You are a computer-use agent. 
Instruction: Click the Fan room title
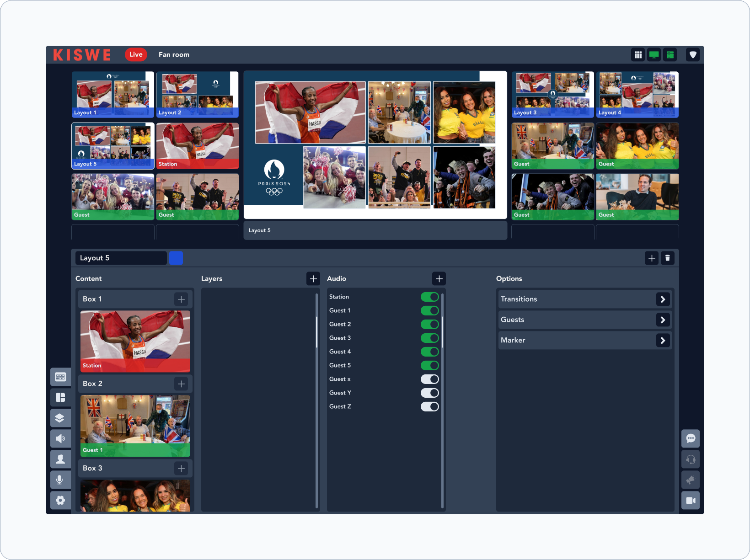pyautogui.click(x=174, y=55)
